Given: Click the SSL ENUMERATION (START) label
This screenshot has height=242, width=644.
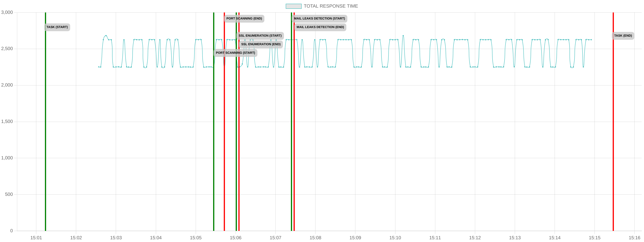Looking at the screenshot, I should [260, 36].
